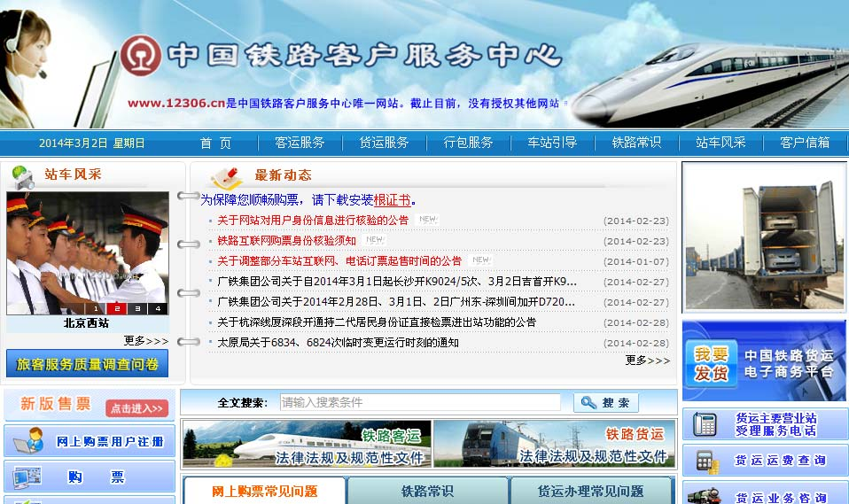Image resolution: width=849 pixels, height=504 pixels.
Task: Open the 站车风采 navigation menu item
Action: click(720, 143)
